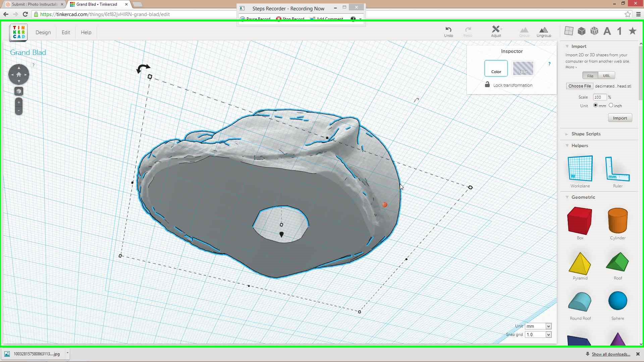
Task: Select the mm unit radio button
Action: (x=595, y=105)
